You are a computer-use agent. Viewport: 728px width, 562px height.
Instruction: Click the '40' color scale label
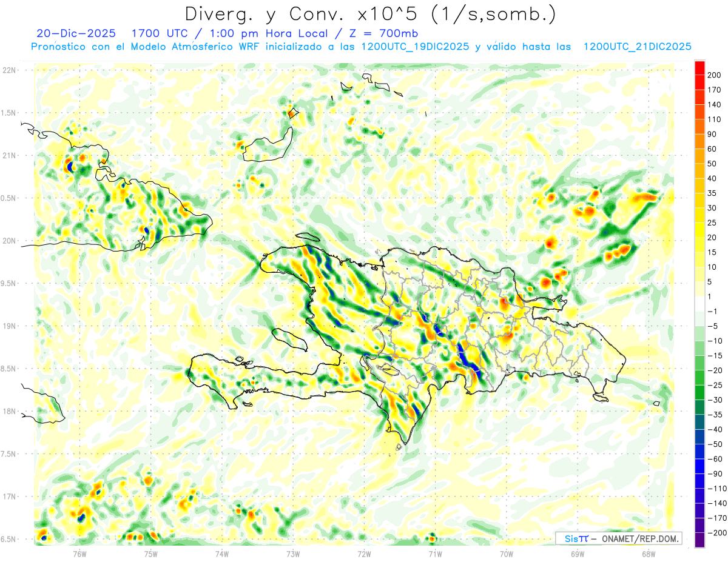712,178
